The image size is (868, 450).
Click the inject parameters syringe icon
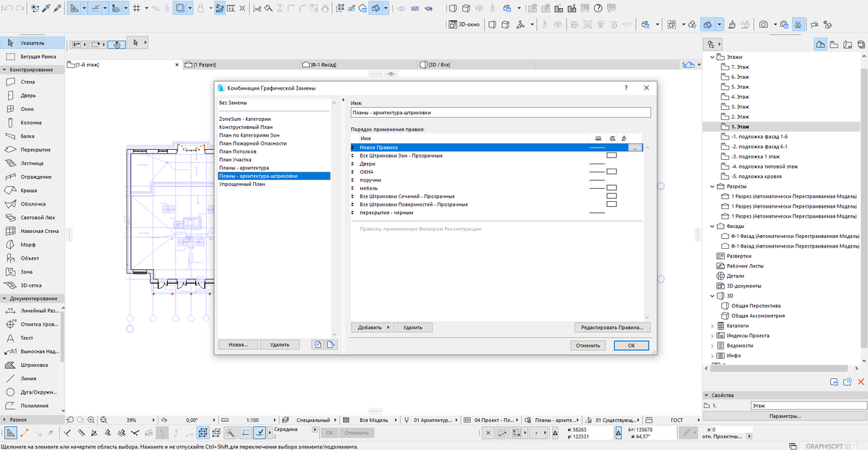point(58,9)
